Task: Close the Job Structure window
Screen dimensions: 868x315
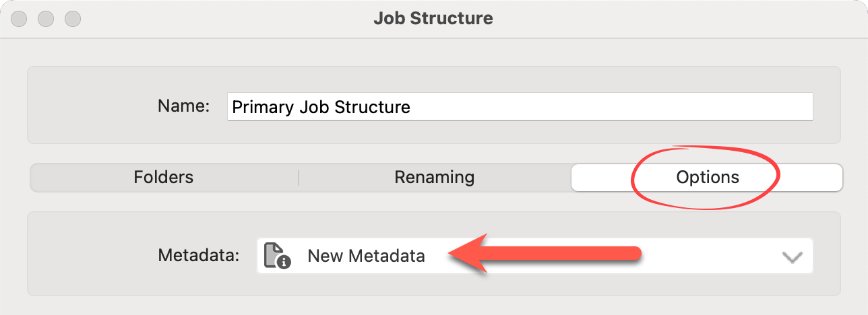Action: pos(20,18)
